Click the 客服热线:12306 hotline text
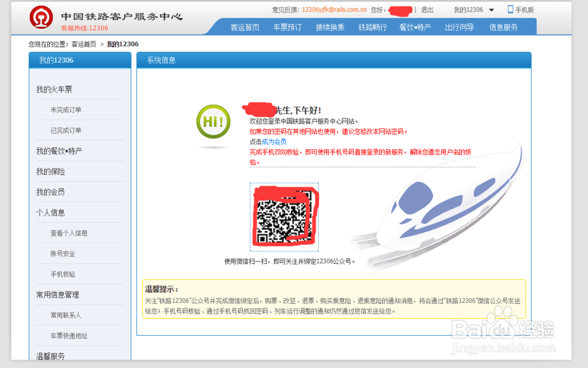Viewport: 588px width, 368px height. tap(85, 28)
